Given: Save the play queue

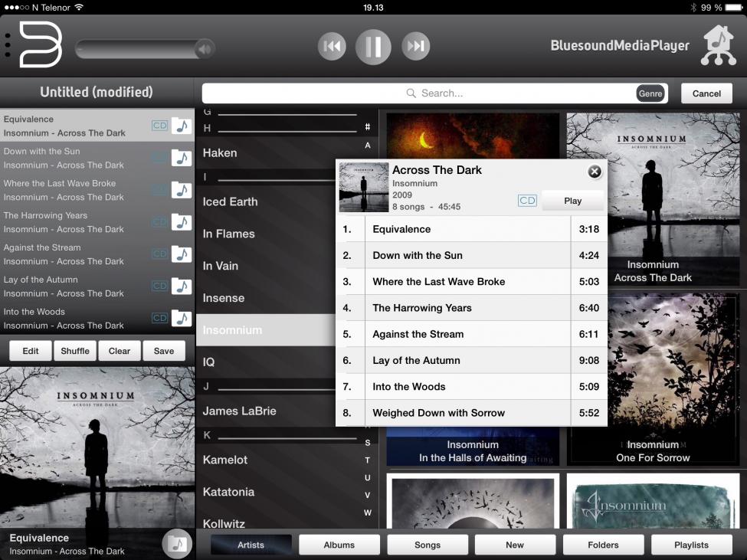Looking at the screenshot, I should coord(164,351).
